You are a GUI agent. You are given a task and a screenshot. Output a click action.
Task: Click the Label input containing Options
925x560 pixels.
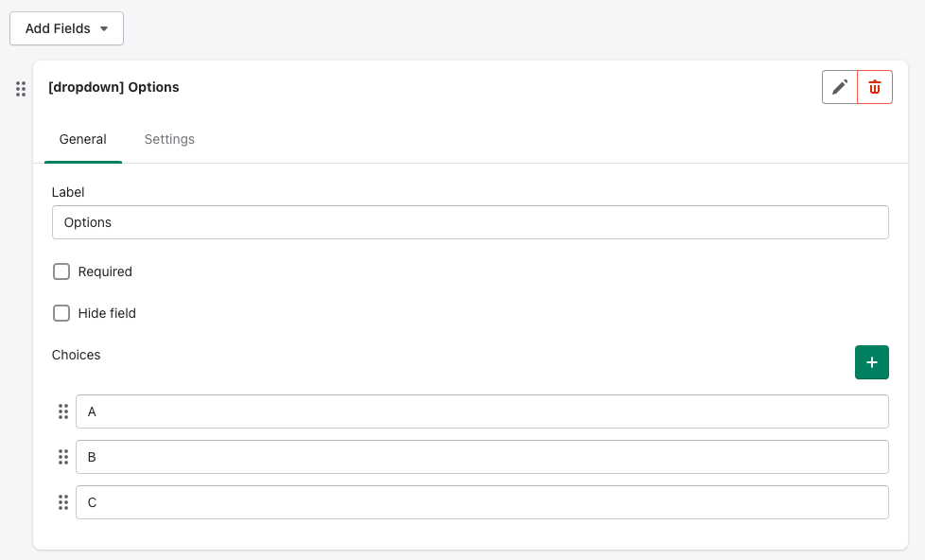470,222
